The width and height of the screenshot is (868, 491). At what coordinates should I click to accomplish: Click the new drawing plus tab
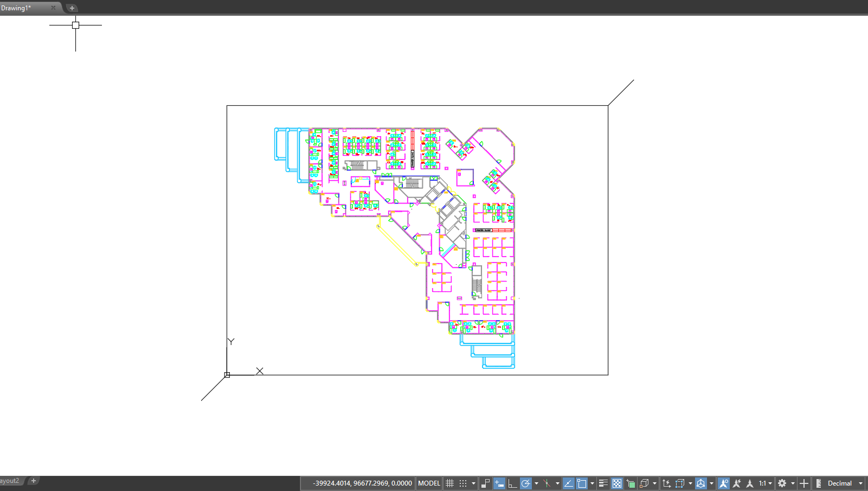point(72,8)
